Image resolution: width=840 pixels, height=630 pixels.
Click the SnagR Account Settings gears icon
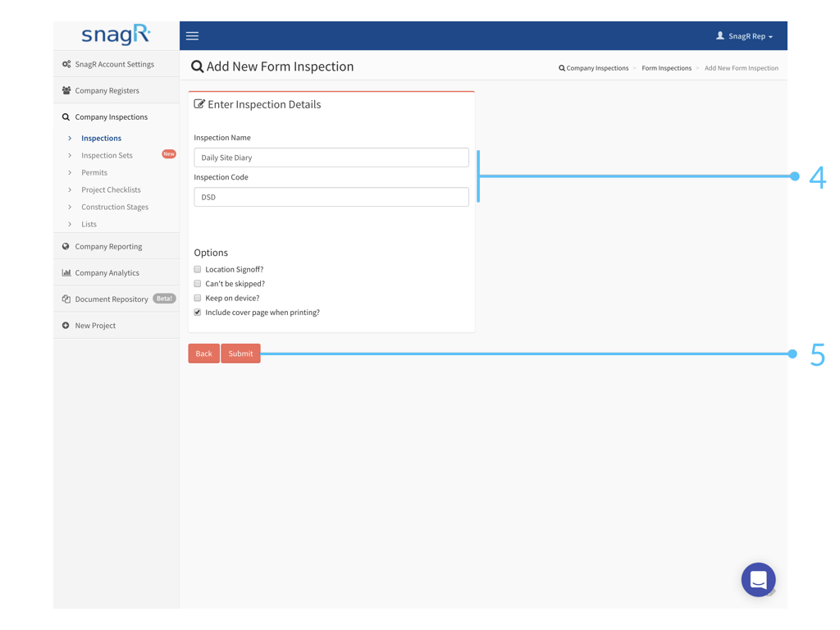click(x=66, y=64)
